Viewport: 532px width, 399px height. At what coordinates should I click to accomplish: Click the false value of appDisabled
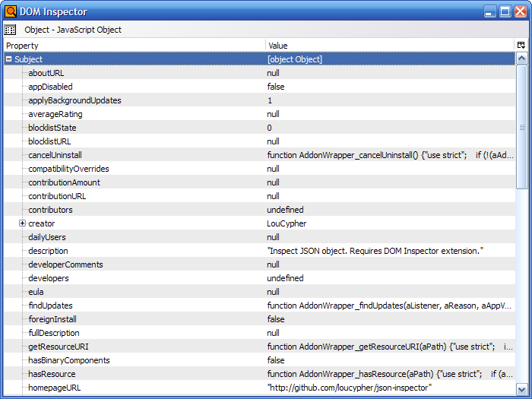pyautogui.click(x=276, y=87)
